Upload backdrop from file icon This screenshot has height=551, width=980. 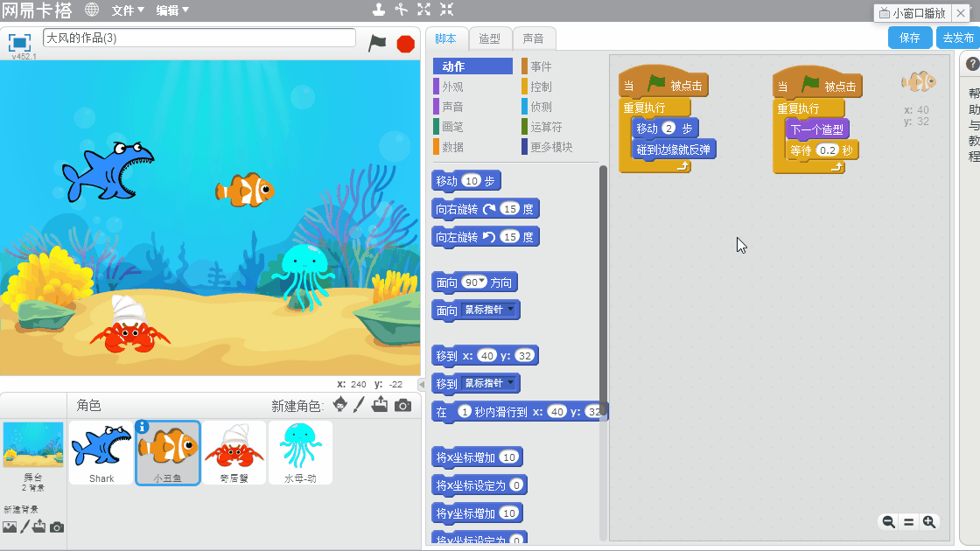(39, 527)
